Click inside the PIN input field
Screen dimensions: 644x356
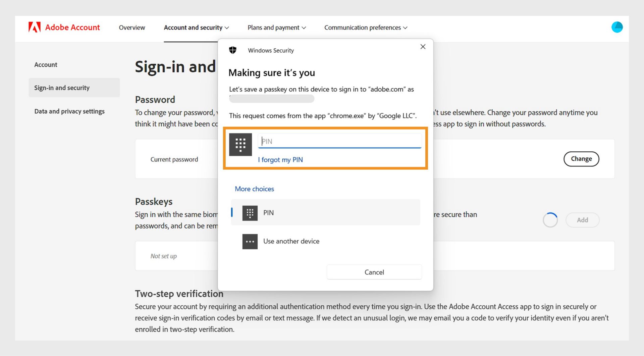339,141
